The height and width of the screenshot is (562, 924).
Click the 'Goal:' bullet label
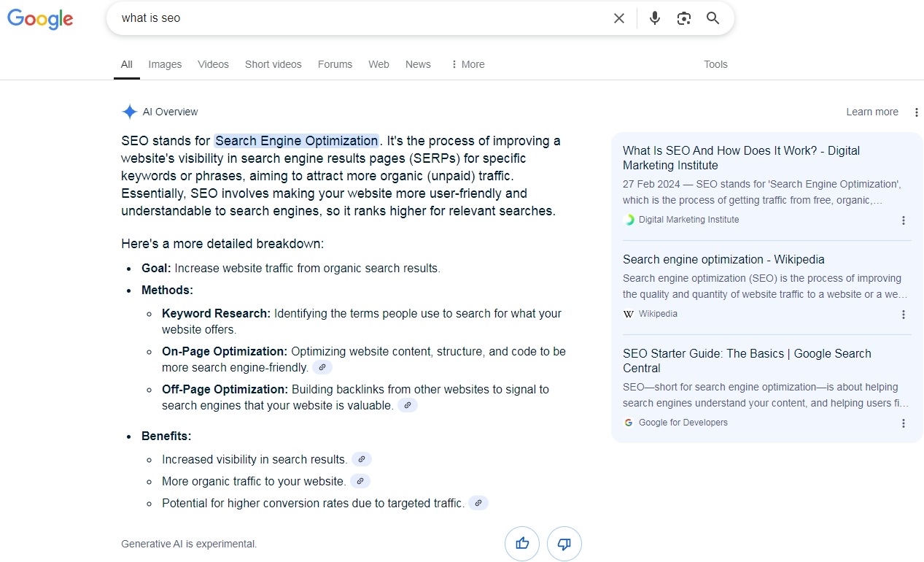(x=156, y=268)
